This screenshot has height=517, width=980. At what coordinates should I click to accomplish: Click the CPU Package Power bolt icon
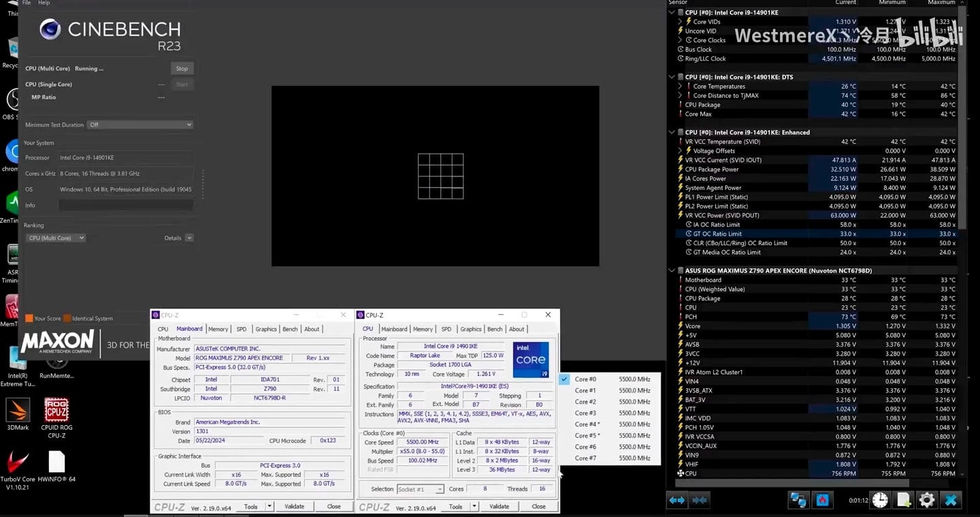click(x=680, y=170)
